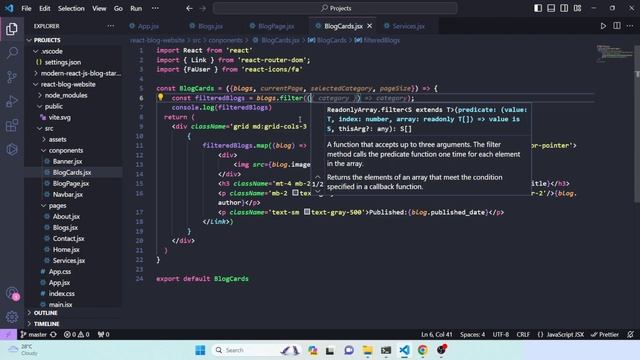Click the lightbulb code action on line 6
The image size is (640, 360).
click(x=160, y=98)
